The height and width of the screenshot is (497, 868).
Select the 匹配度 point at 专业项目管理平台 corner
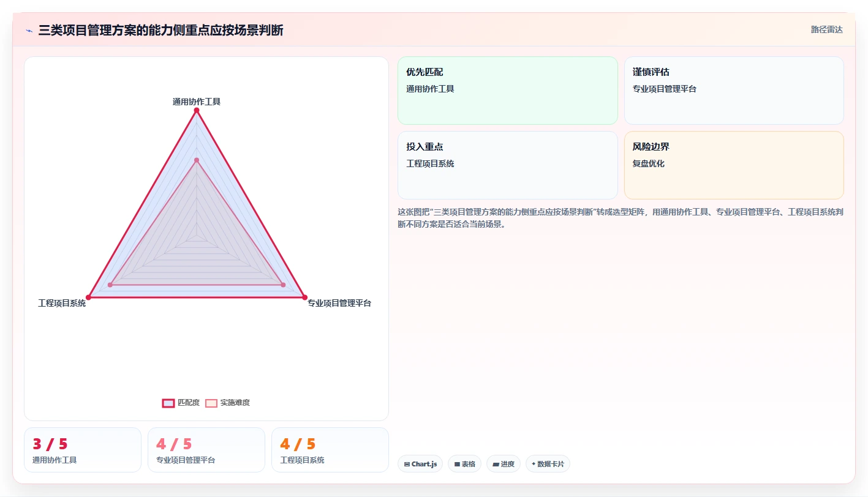point(304,297)
